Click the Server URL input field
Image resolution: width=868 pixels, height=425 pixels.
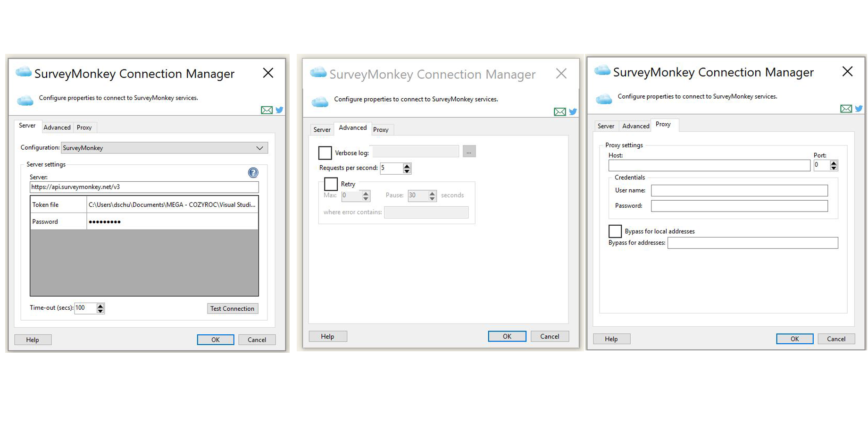144,187
